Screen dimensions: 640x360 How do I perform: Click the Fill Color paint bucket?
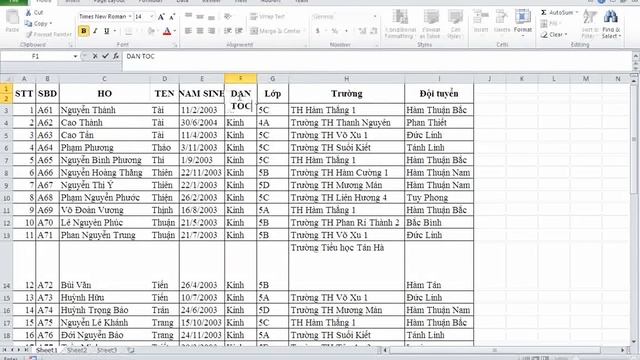tap(151, 31)
